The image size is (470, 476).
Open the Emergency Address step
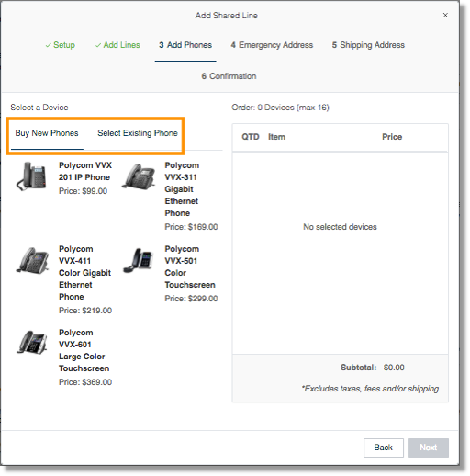coord(272,45)
